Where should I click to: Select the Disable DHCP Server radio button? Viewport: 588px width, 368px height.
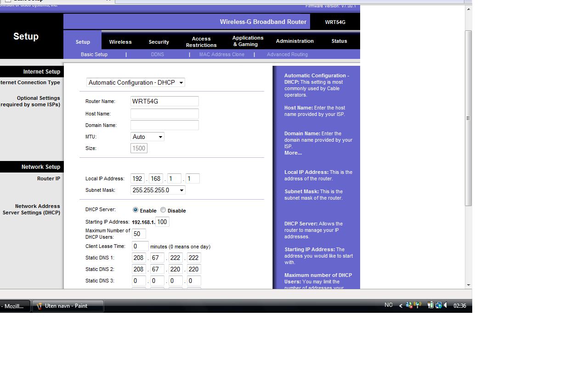coord(163,210)
